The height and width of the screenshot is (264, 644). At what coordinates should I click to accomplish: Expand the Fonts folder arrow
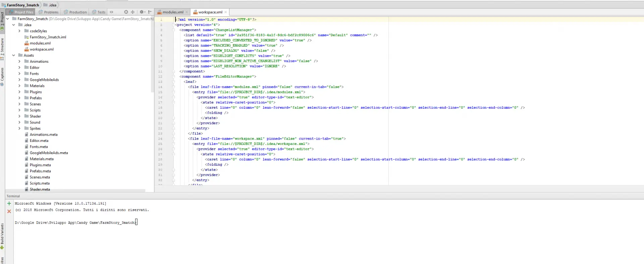pyautogui.click(x=19, y=73)
